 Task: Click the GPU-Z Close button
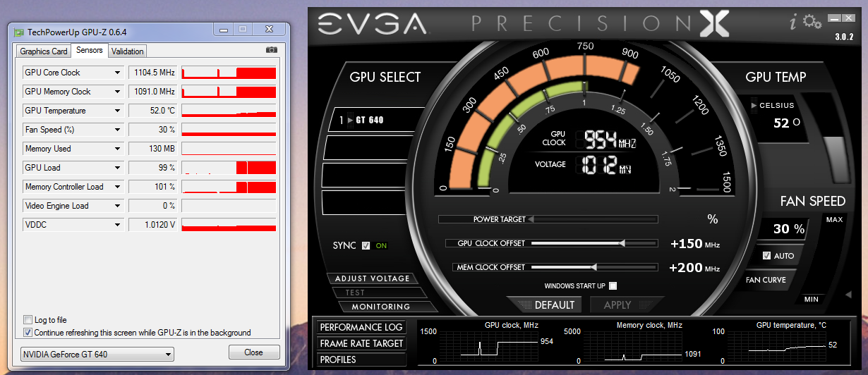[253, 352]
